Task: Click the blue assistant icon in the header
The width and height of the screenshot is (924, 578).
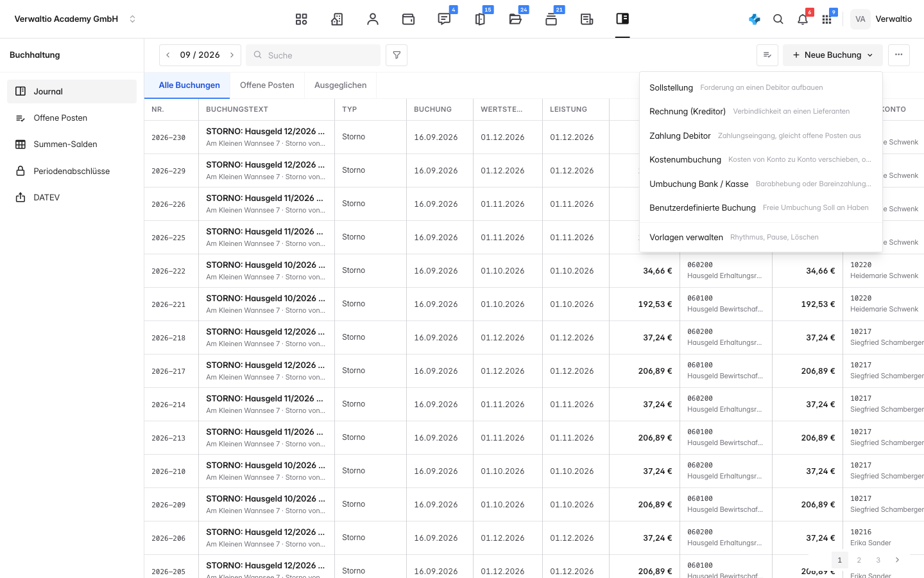Action: [x=755, y=19]
